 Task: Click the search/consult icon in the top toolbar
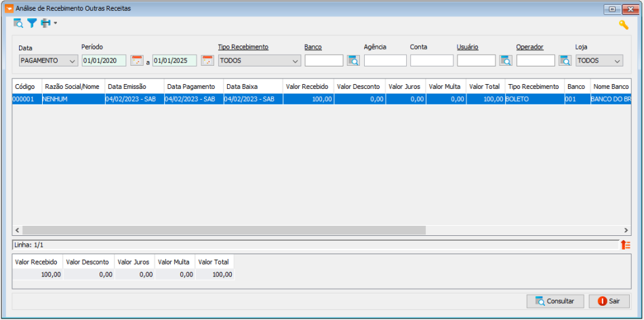click(x=18, y=23)
